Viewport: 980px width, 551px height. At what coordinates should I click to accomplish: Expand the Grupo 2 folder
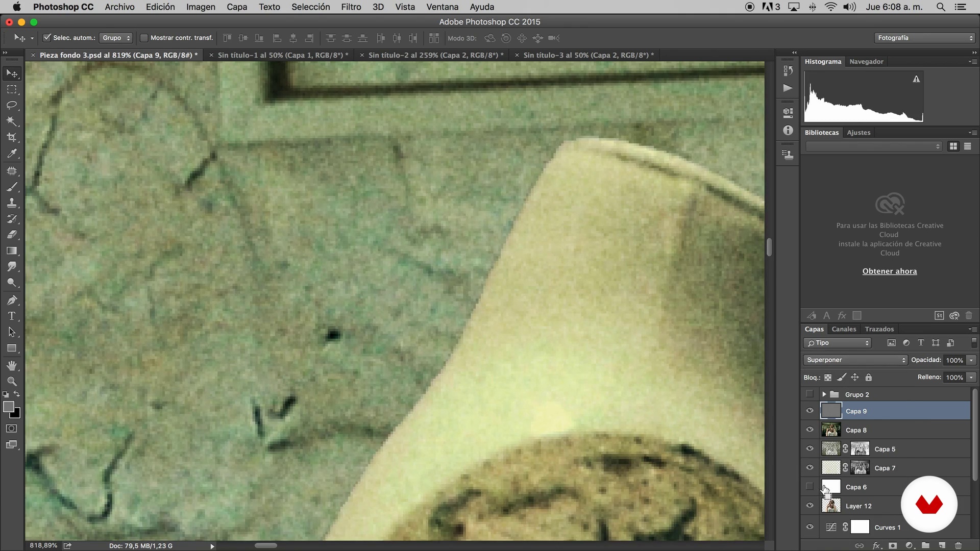pyautogui.click(x=824, y=394)
